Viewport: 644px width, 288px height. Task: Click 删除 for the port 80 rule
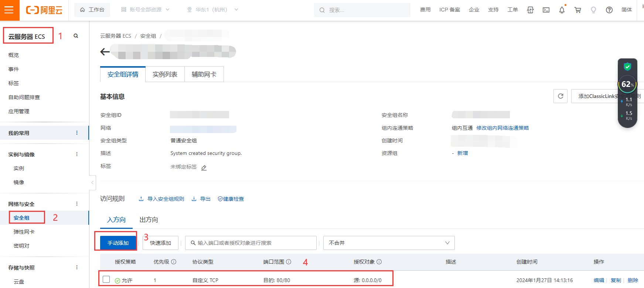pyautogui.click(x=633, y=280)
